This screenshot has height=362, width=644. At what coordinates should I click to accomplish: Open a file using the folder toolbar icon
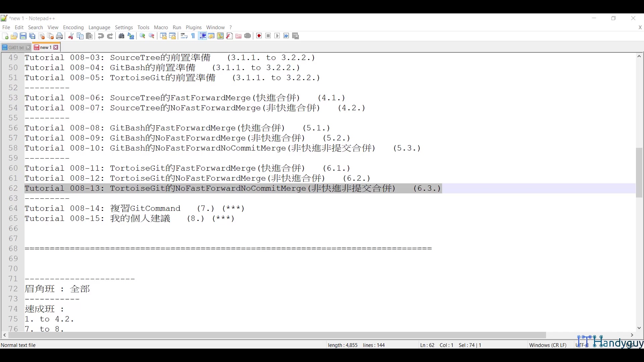14,36
